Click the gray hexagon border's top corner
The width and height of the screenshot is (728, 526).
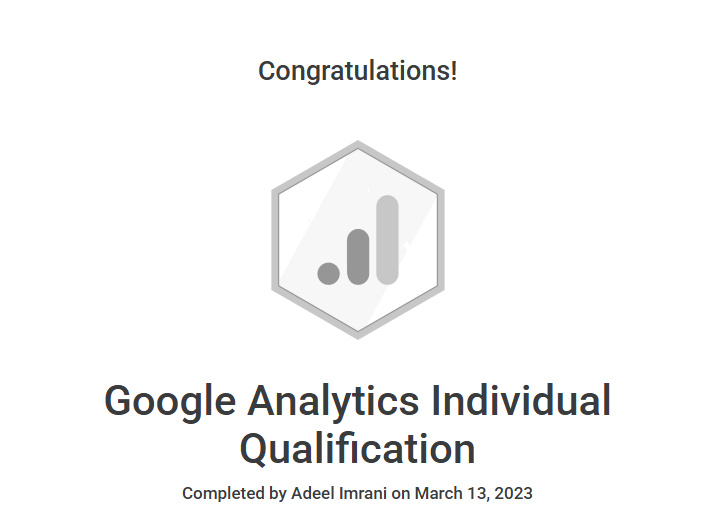358,145
